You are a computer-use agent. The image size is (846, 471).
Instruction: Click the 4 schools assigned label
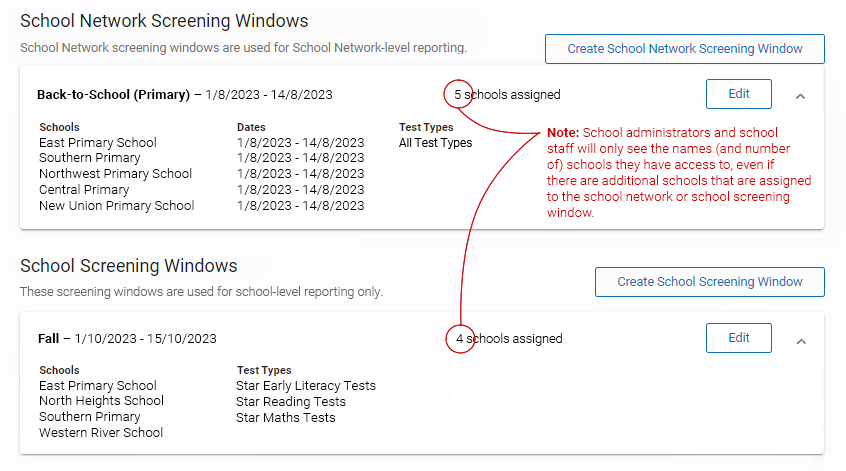point(509,339)
